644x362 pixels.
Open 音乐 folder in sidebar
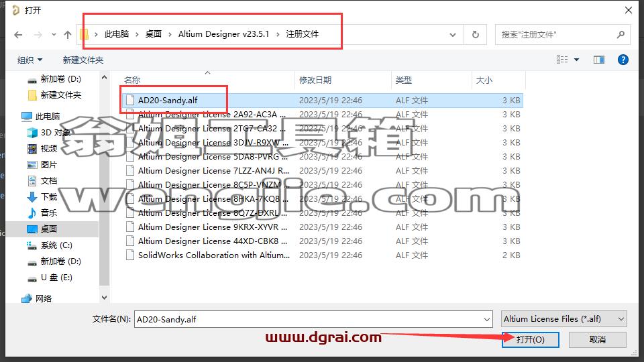tap(42, 213)
